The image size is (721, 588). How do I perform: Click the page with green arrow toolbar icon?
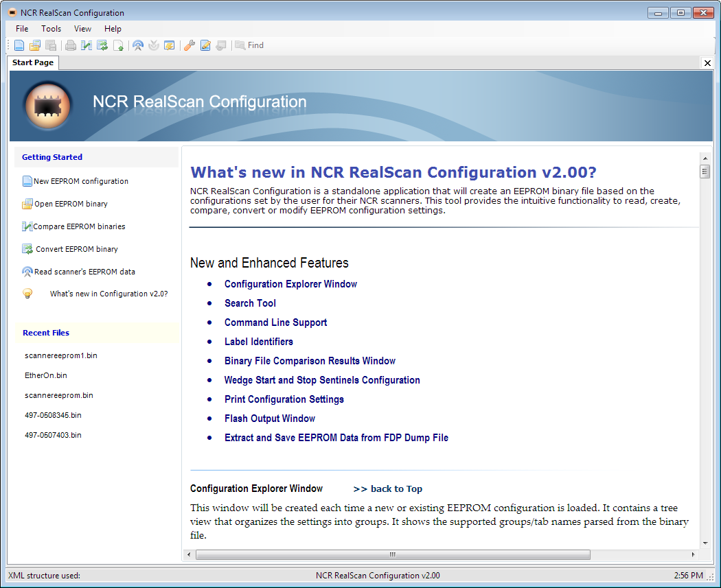(118, 45)
